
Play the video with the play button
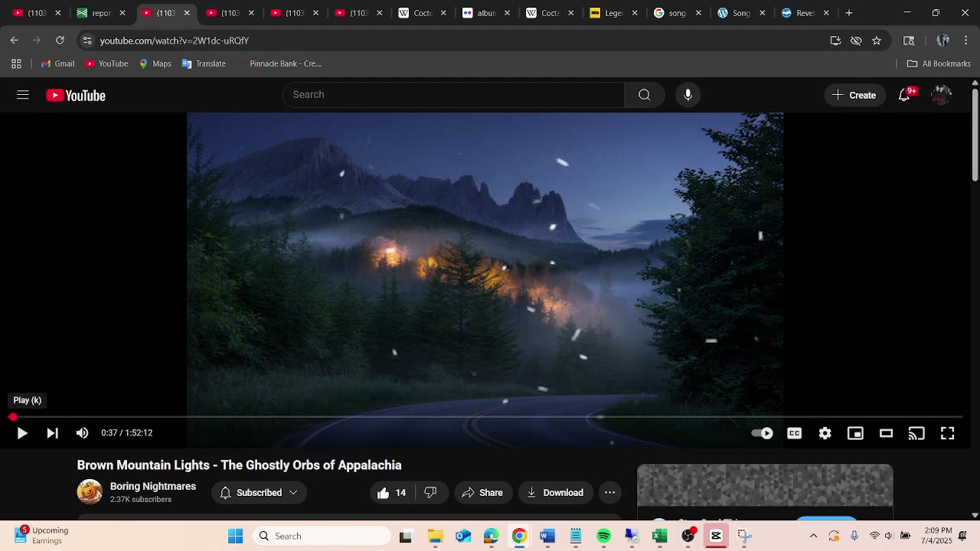[22, 433]
